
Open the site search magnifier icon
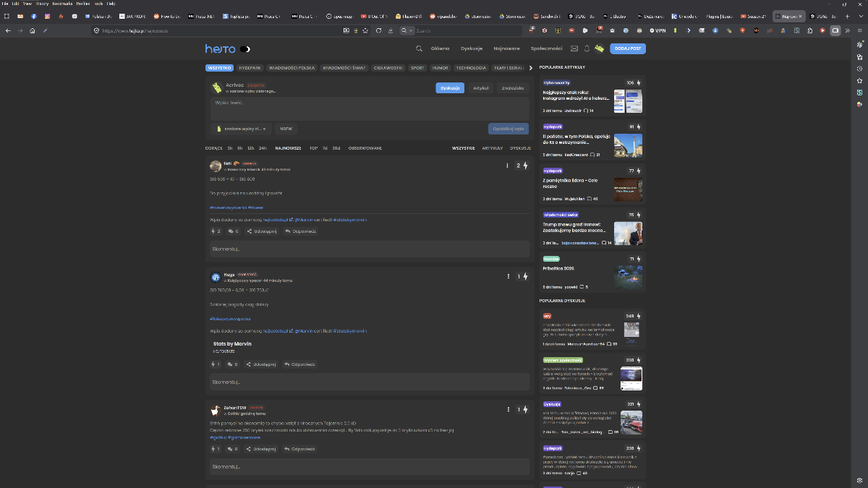[x=419, y=48]
